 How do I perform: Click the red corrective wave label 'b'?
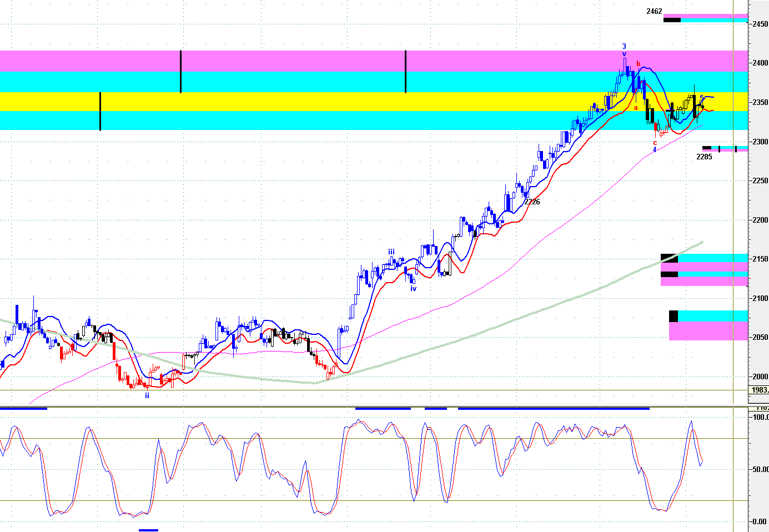tap(639, 64)
